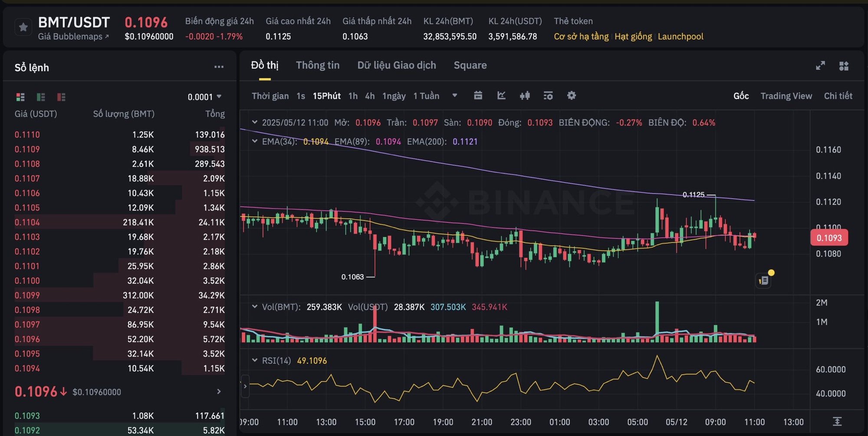Screen dimensions: 868x436
Task: Open the Dữ liệu Giao dịch tab
Action: 397,65
